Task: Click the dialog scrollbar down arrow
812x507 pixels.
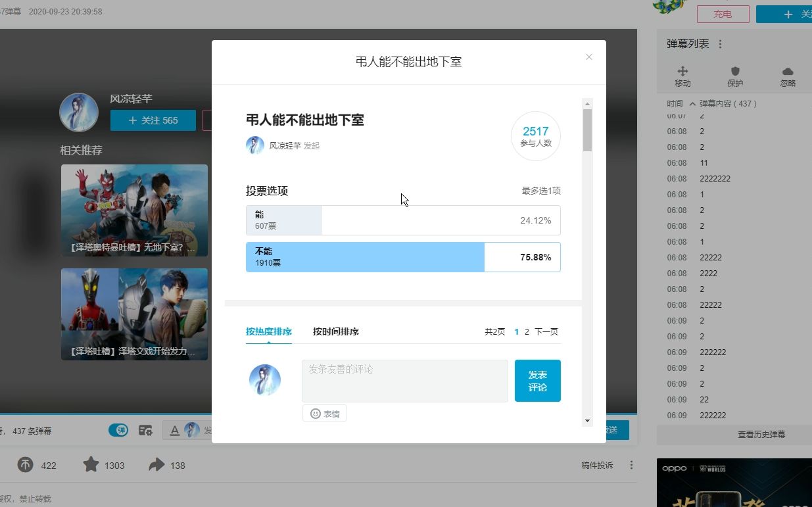Action: 587,421
